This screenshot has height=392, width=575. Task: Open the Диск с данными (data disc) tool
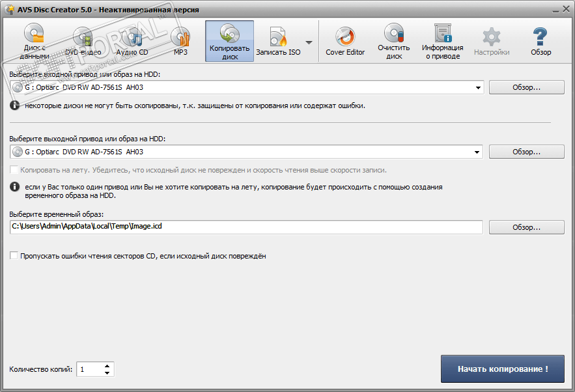[35, 41]
